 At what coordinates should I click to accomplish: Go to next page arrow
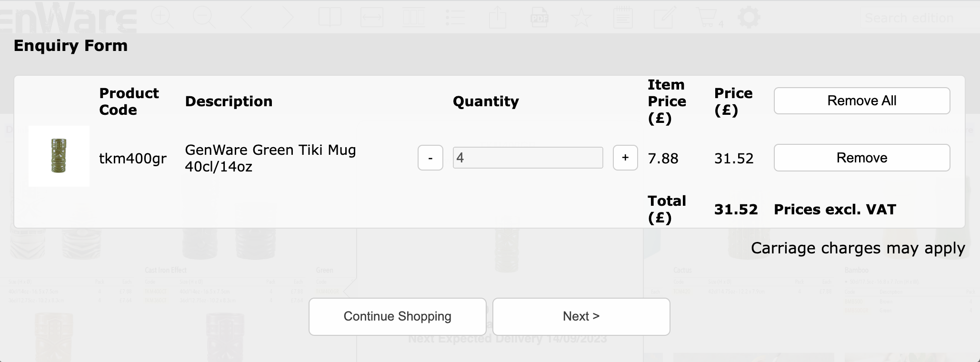pos(288,18)
